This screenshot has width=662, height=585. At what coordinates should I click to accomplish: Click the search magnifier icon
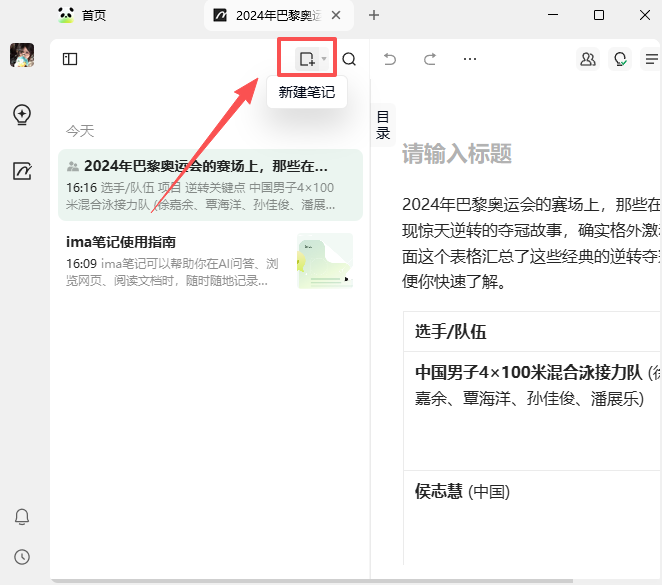point(349,59)
